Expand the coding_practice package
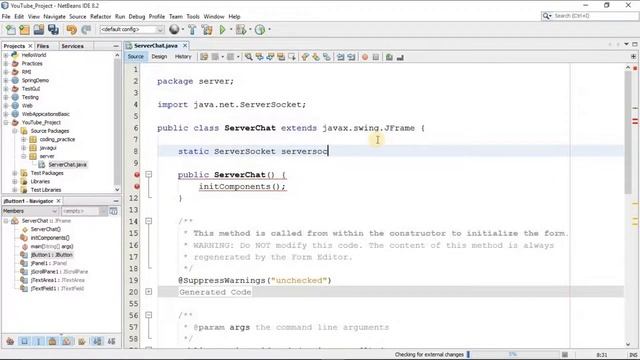 click(x=24, y=139)
